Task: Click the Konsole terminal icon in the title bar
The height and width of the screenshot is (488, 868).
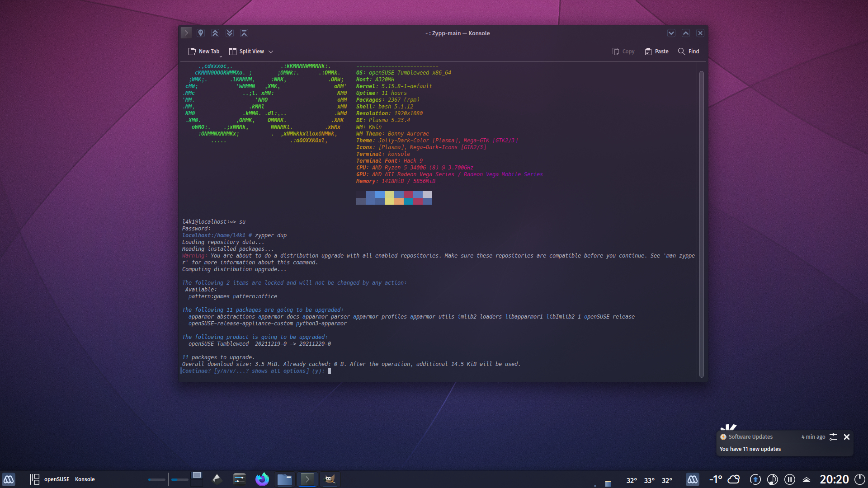Action: [186, 33]
